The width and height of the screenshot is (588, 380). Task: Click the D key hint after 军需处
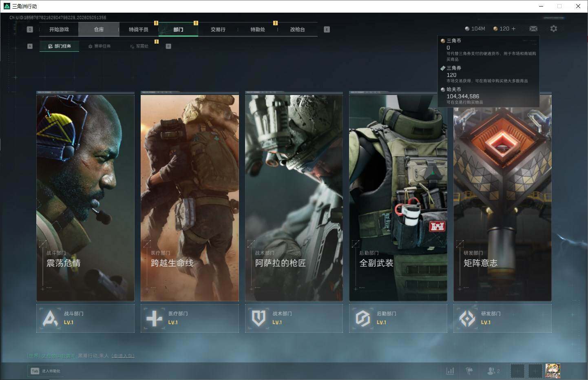click(x=168, y=46)
